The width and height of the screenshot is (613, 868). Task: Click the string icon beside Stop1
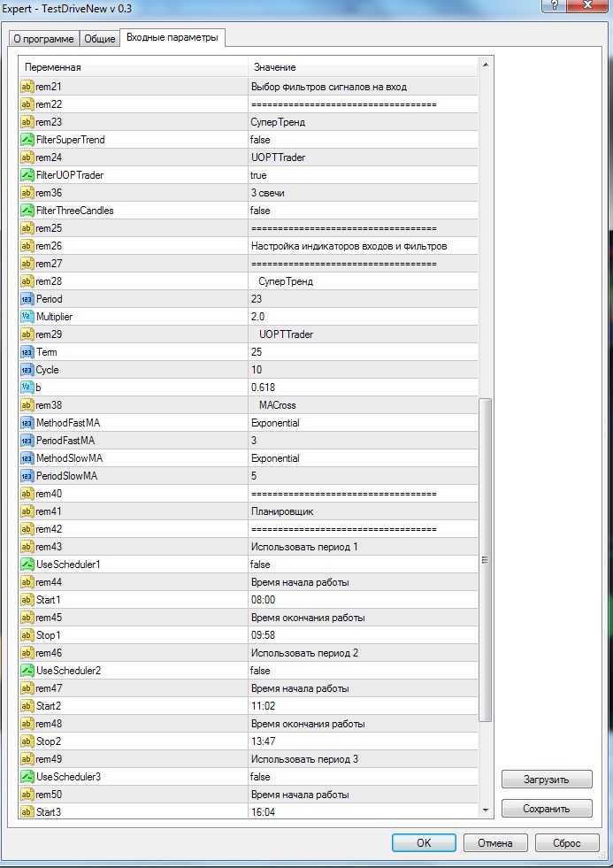(x=27, y=635)
